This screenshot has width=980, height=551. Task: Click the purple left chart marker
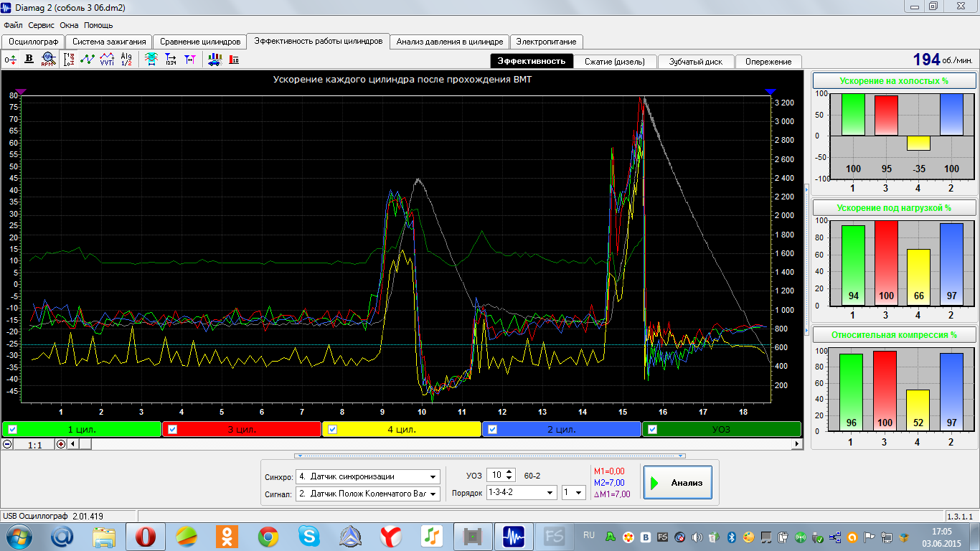pos(21,91)
